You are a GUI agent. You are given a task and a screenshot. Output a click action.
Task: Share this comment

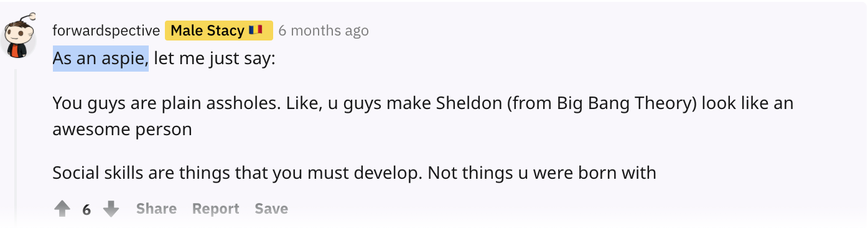(x=156, y=209)
